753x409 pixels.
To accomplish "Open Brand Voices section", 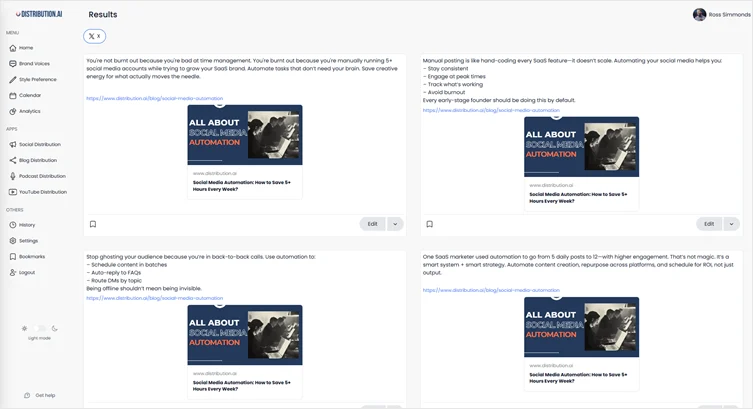I will click(33, 63).
